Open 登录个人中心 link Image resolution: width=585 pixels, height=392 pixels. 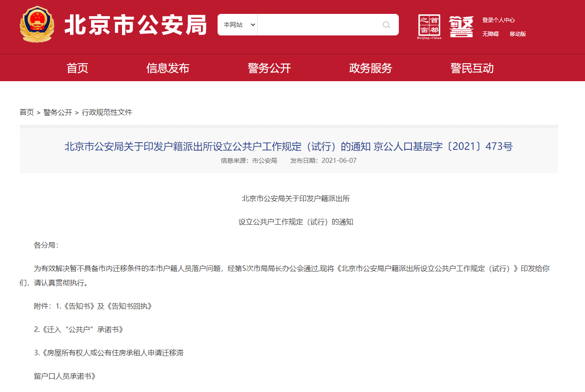[x=498, y=20]
